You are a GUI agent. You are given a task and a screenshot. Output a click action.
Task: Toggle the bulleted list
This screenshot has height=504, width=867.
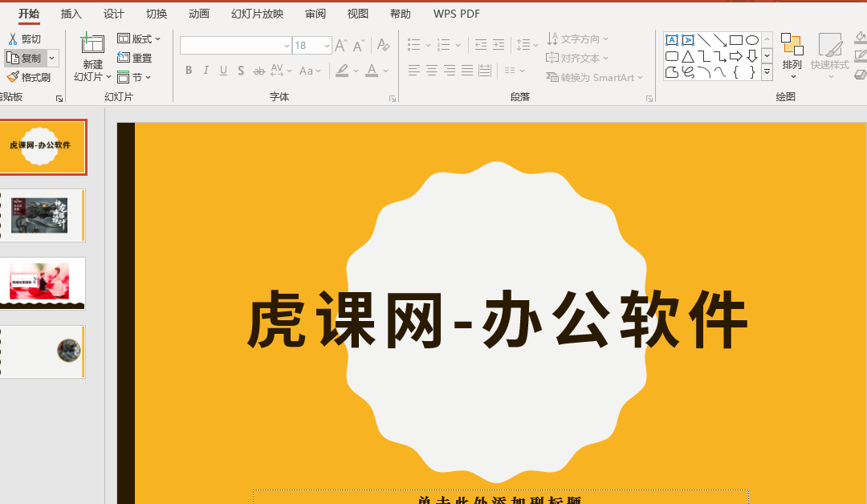click(x=414, y=44)
